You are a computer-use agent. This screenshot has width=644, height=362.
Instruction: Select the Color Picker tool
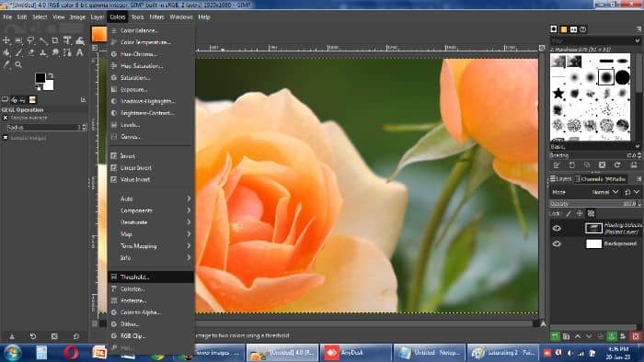pyautogui.click(x=6, y=65)
